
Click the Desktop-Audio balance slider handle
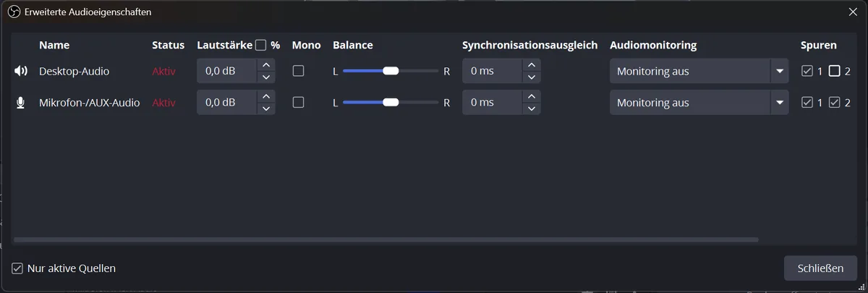(x=391, y=71)
